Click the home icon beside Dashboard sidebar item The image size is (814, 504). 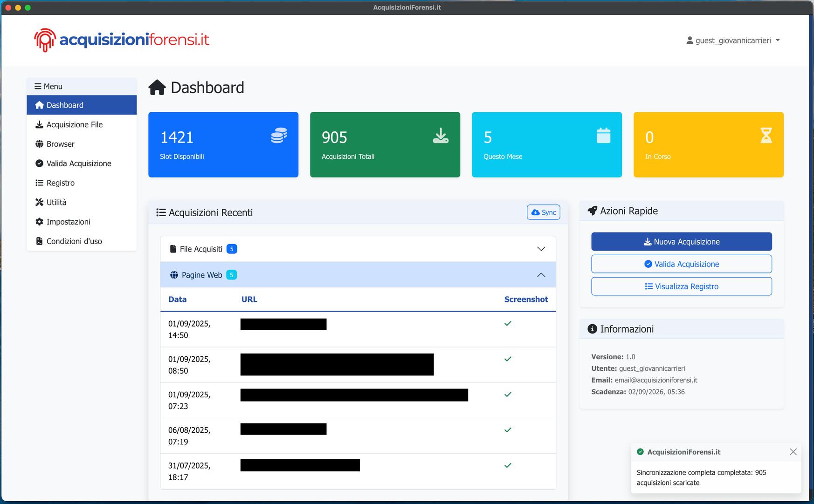39,105
